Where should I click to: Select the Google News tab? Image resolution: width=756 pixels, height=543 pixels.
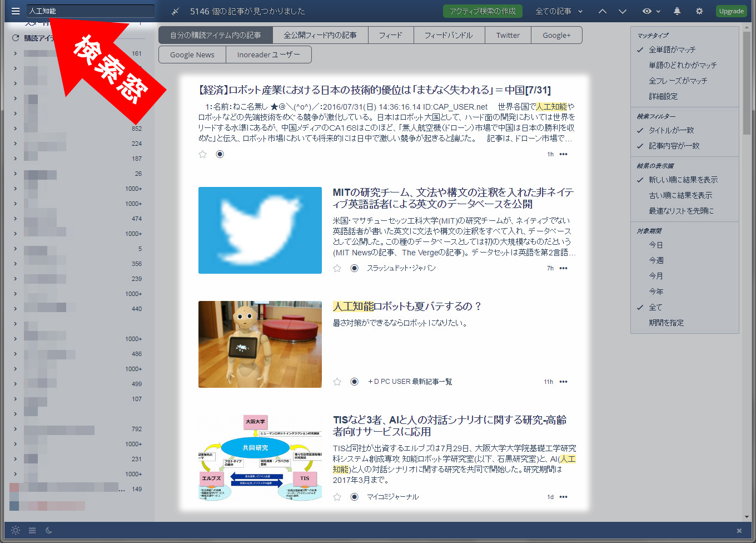click(x=192, y=55)
